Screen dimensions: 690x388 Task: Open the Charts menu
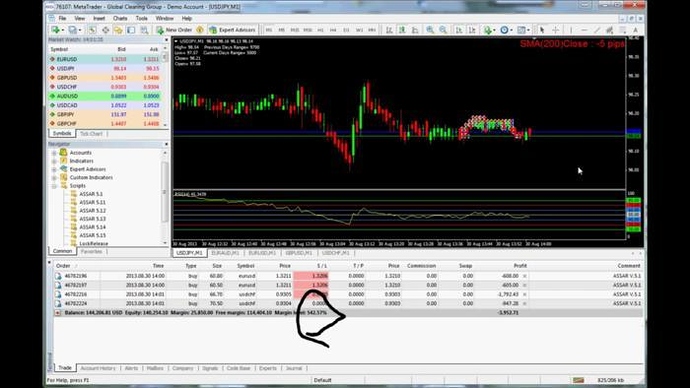click(x=120, y=18)
